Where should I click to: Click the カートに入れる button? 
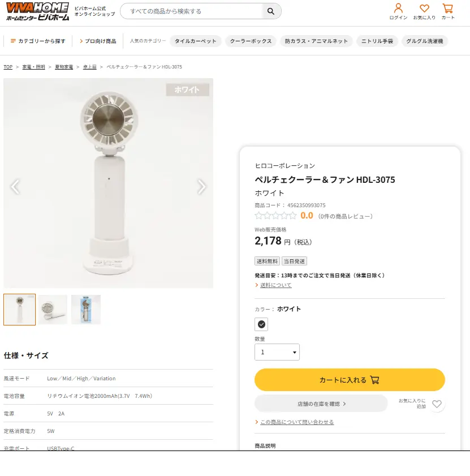349,379
